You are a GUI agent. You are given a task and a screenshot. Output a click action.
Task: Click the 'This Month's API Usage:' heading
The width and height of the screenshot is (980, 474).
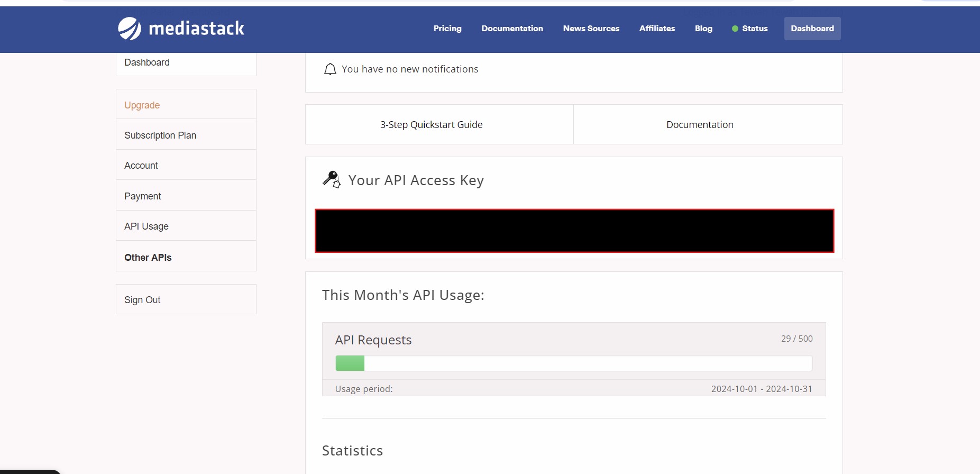(x=403, y=295)
